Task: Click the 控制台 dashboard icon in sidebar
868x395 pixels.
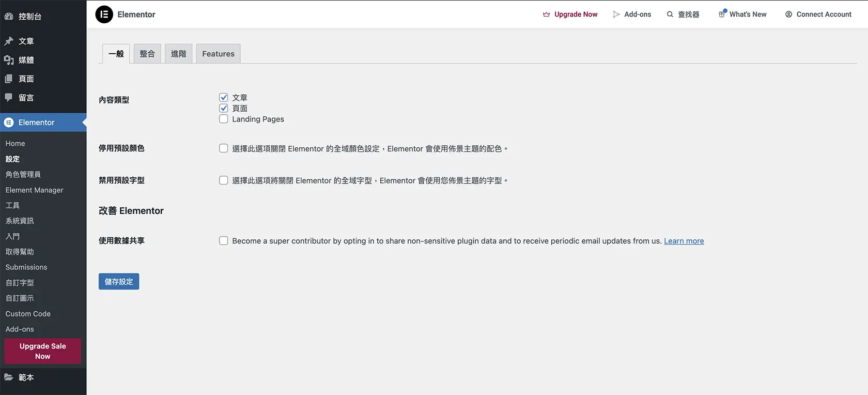Action: [x=9, y=17]
